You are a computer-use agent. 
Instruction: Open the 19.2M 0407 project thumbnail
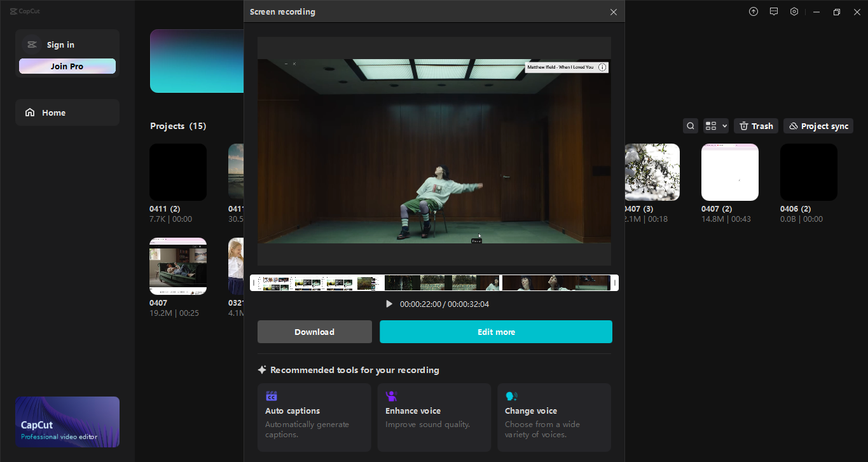tap(178, 266)
